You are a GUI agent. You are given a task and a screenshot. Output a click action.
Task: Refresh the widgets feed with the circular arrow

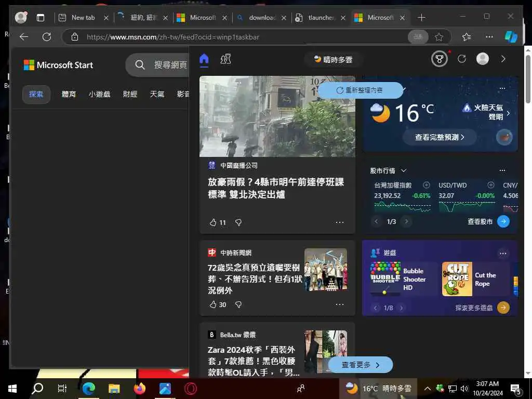pos(462,59)
